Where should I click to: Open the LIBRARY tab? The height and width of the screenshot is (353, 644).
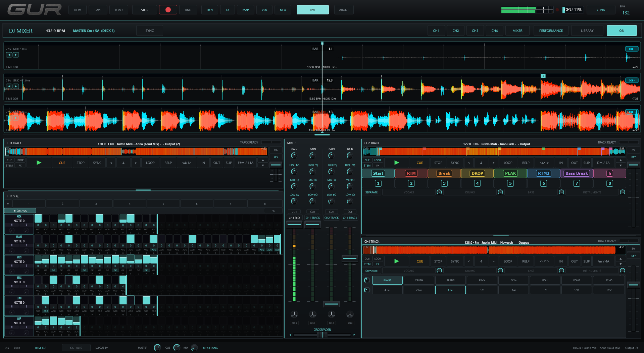587,31
